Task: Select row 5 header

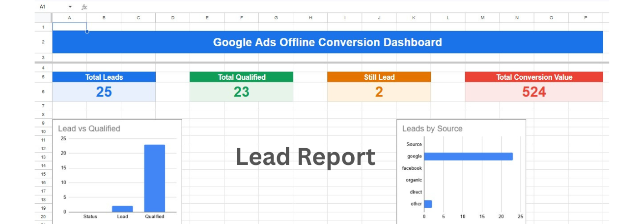Action: pos(43,77)
